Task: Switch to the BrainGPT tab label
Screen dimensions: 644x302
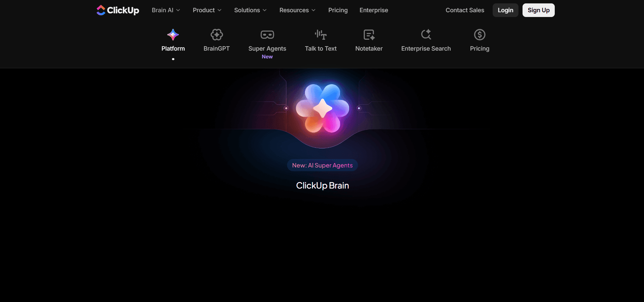Action: [x=216, y=49]
